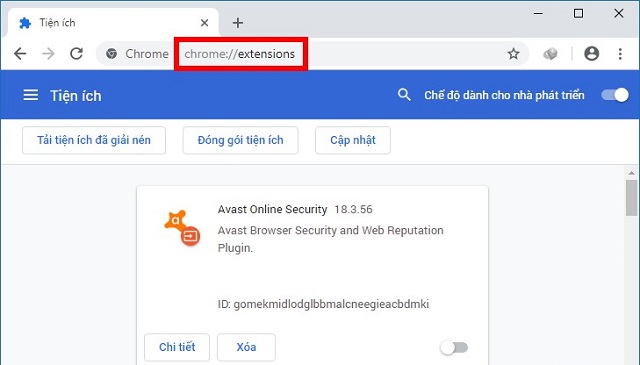Open Chrome's three-dot menu
The image size is (640, 365).
(620, 53)
